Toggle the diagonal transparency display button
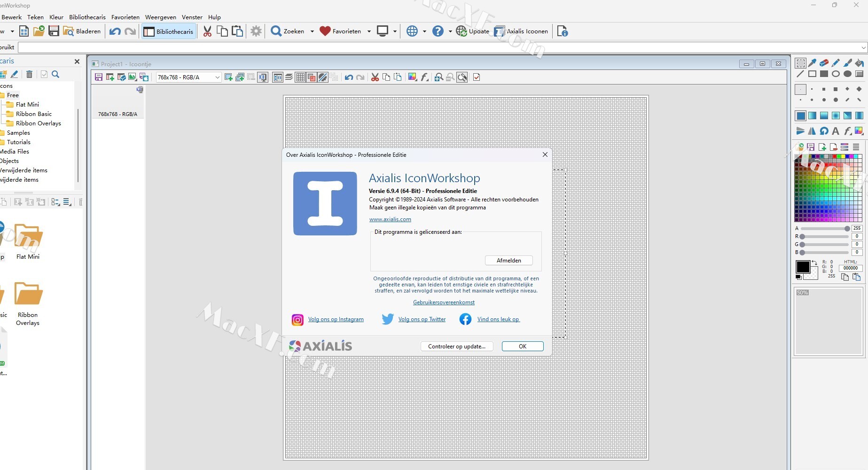This screenshot has height=470, width=868. [323, 77]
